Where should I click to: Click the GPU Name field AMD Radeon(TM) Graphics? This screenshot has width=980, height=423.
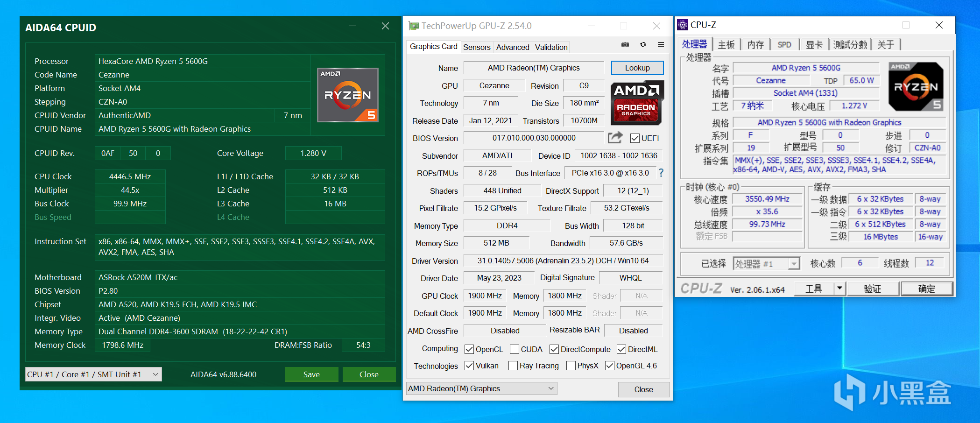534,68
